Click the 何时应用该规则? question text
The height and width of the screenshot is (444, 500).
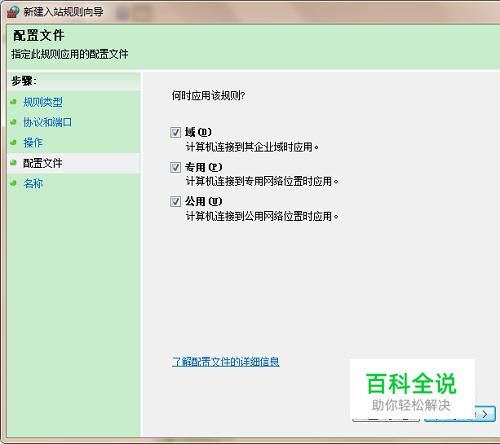[x=208, y=96]
